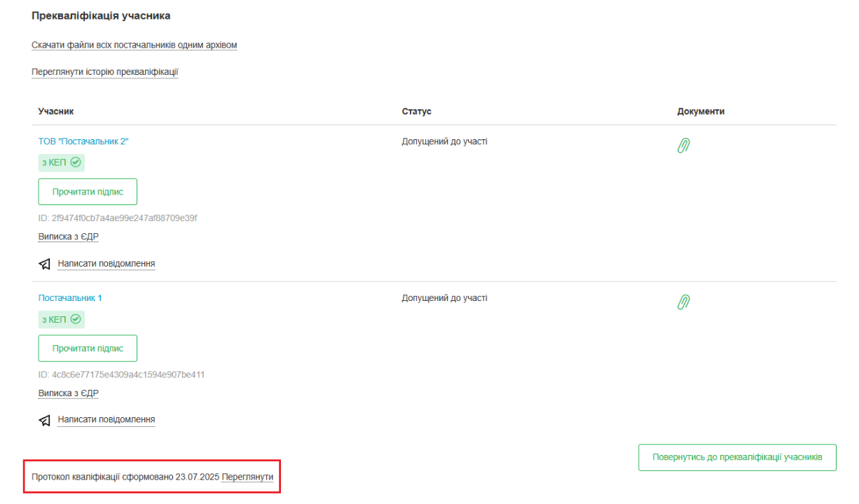The width and height of the screenshot is (859, 504).
Task: Open Виписка з ЄДР for ТОВ "Постачальник 2"
Action: (68, 237)
